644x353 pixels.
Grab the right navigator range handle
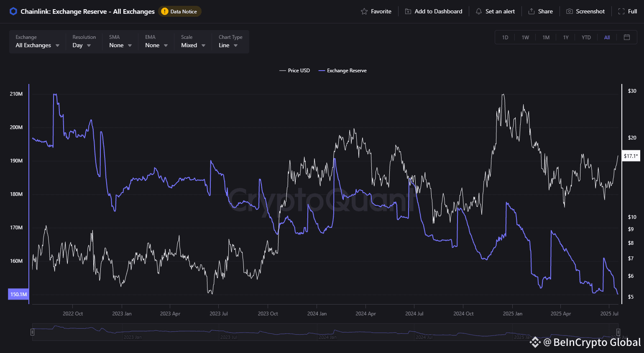coord(618,332)
